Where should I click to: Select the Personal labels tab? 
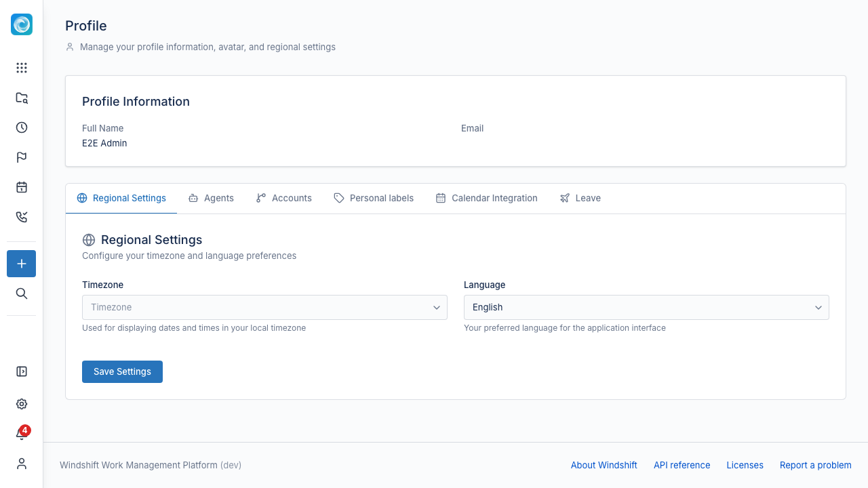374,199
